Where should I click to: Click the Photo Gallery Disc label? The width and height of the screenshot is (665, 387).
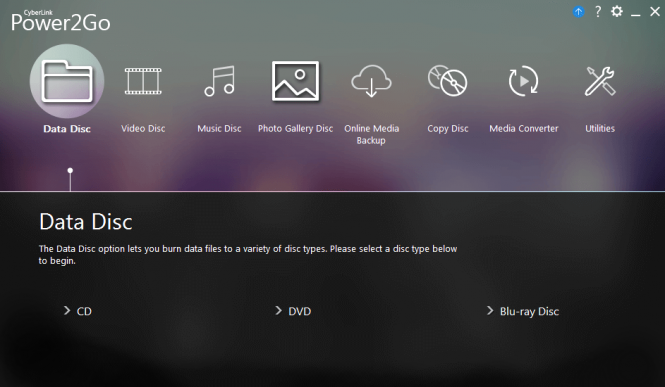296,128
